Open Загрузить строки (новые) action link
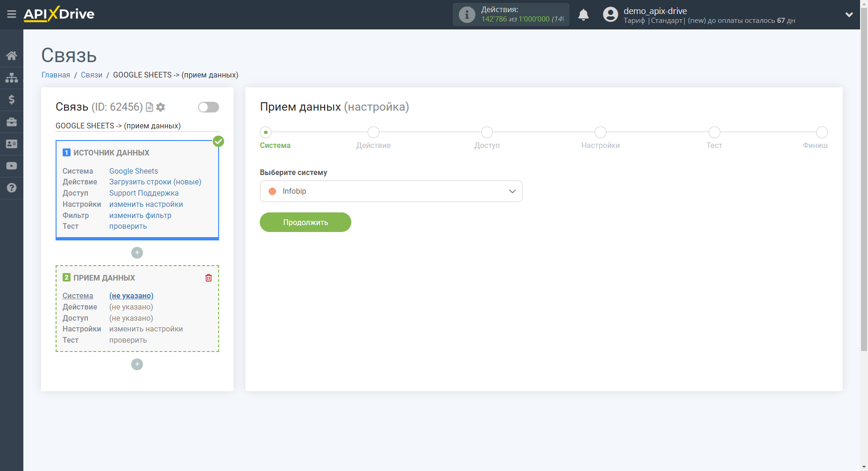The width and height of the screenshot is (868, 471). [155, 182]
